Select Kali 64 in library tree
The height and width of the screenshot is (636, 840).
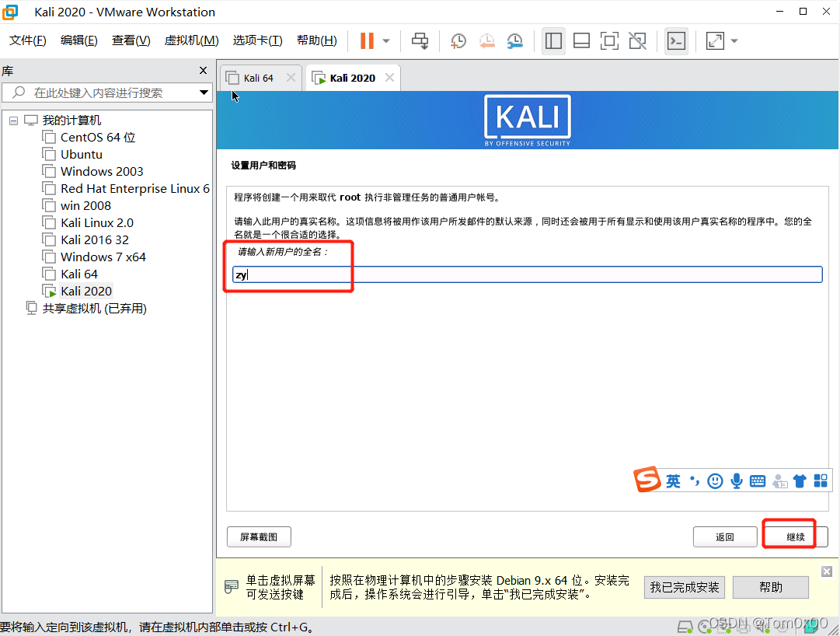(x=79, y=274)
